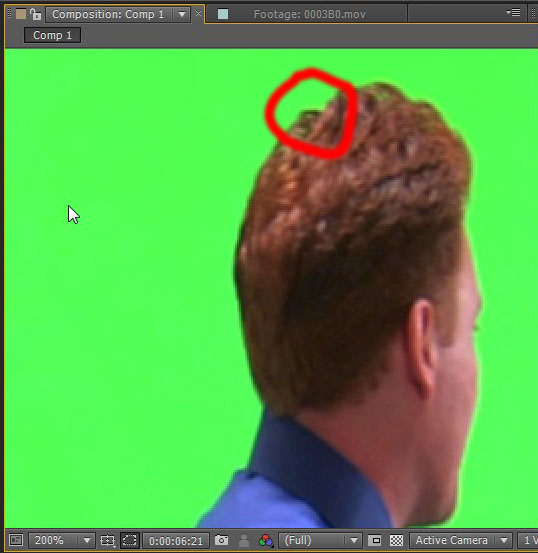538x553 pixels.
Task: Toggle the transparency grid checkerboard
Action: 397,540
